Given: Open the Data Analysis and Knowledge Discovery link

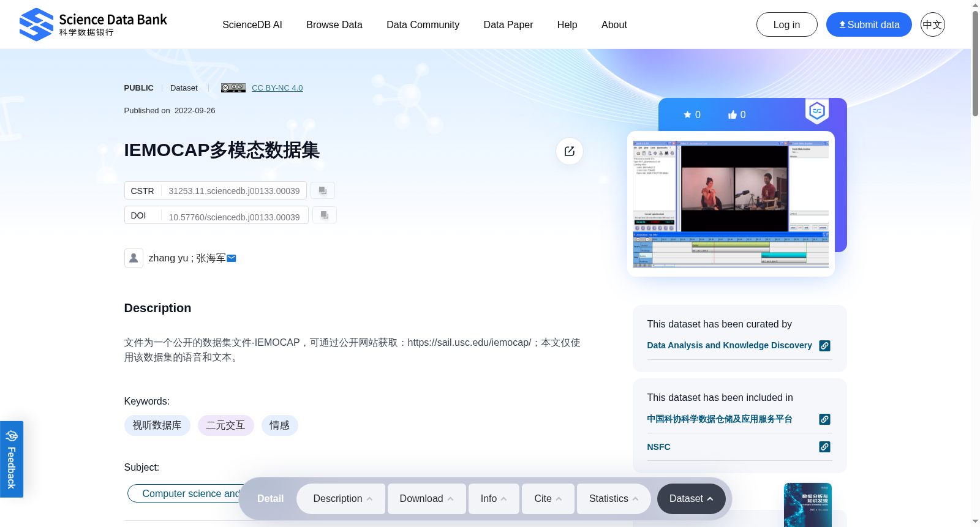Looking at the screenshot, I should click(x=729, y=345).
